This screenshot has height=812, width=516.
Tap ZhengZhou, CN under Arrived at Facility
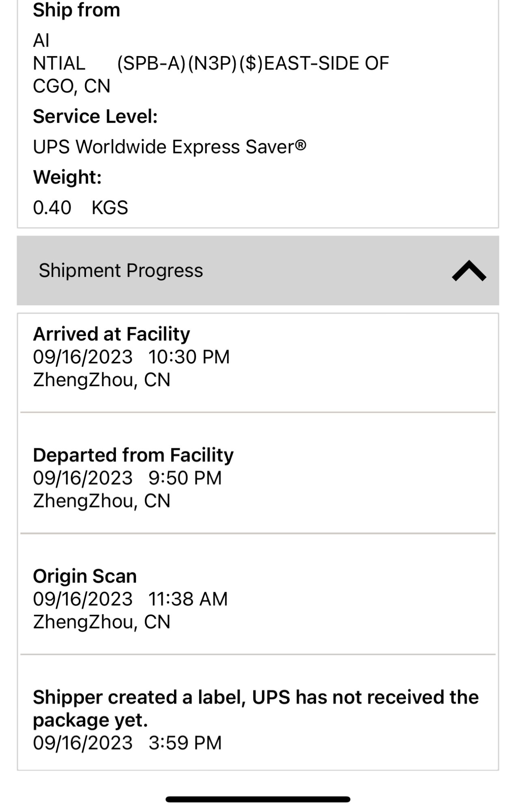click(x=101, y=380)
